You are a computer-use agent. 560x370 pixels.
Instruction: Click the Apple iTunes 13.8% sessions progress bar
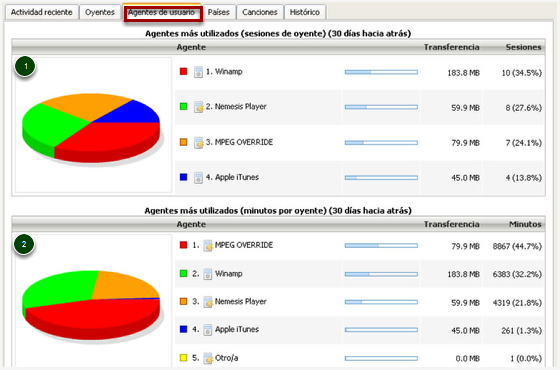coord(381,178)
